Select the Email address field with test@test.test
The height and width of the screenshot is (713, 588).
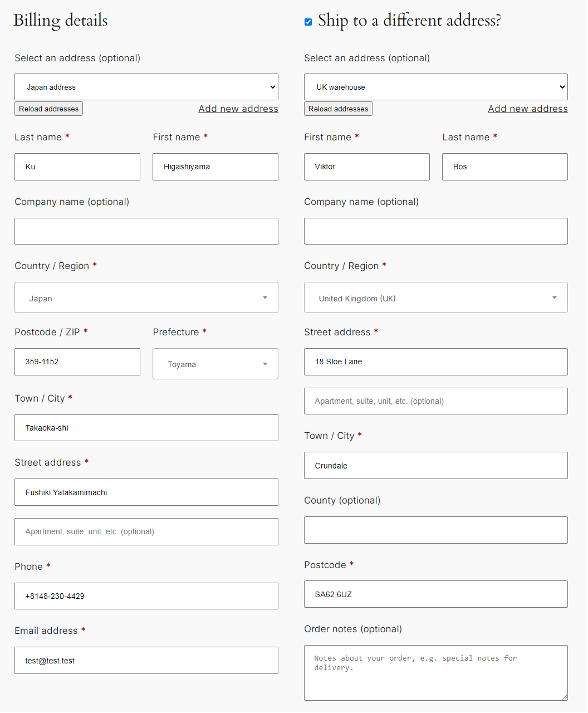[146, 661]
